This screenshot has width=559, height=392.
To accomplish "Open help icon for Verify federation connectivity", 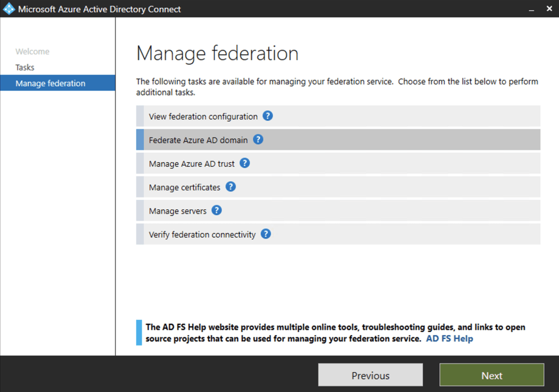I will (266, 234).
